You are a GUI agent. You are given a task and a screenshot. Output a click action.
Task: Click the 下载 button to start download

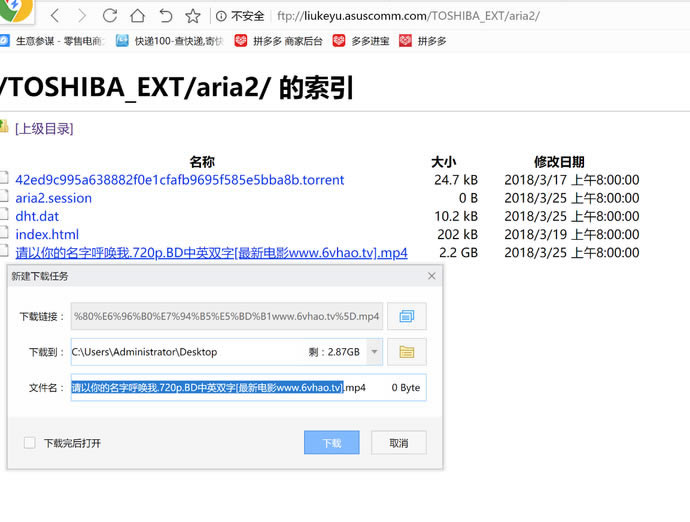(x=331, y=442)
